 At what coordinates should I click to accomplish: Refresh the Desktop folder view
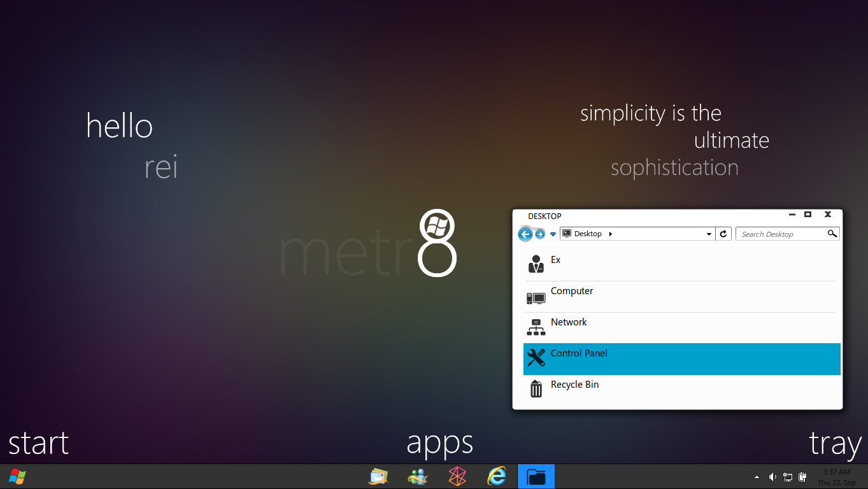[723, 234]
